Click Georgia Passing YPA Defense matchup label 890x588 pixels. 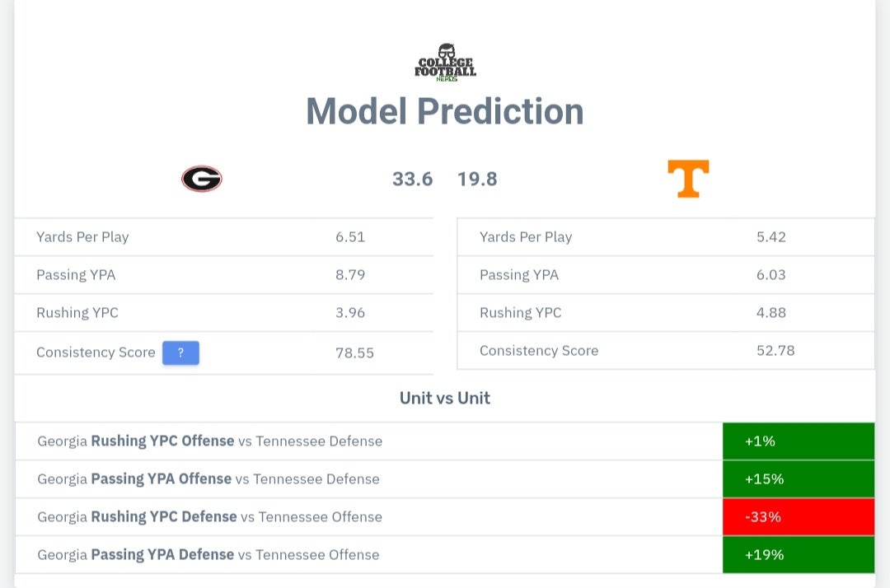click(x=209, y=554)
